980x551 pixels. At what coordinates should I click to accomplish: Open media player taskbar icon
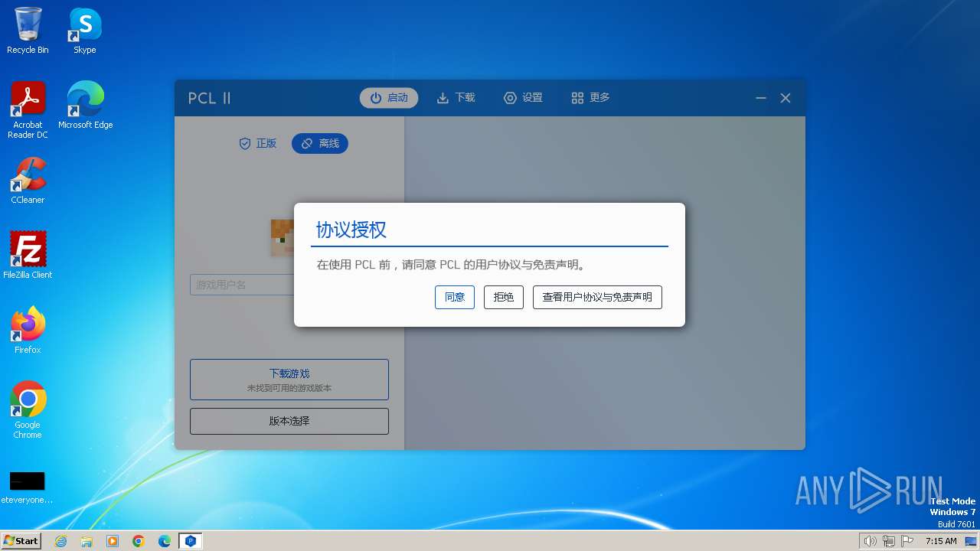pos(113,541)
